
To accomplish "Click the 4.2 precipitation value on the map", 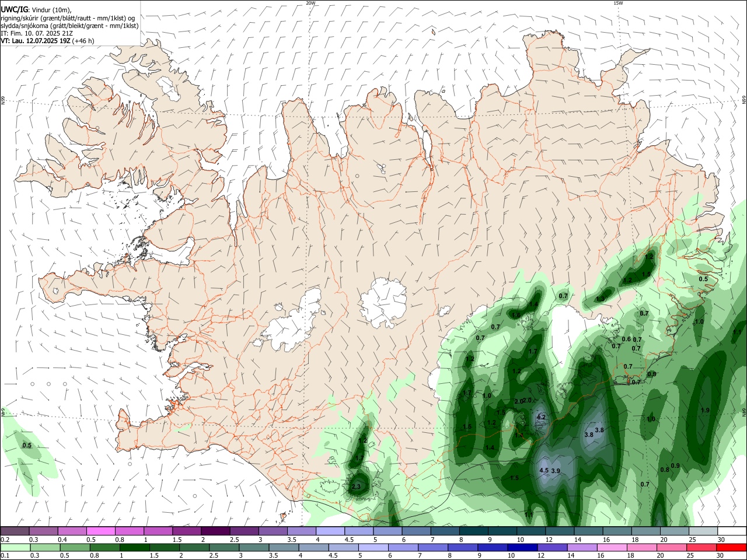I will click(540, 417).
